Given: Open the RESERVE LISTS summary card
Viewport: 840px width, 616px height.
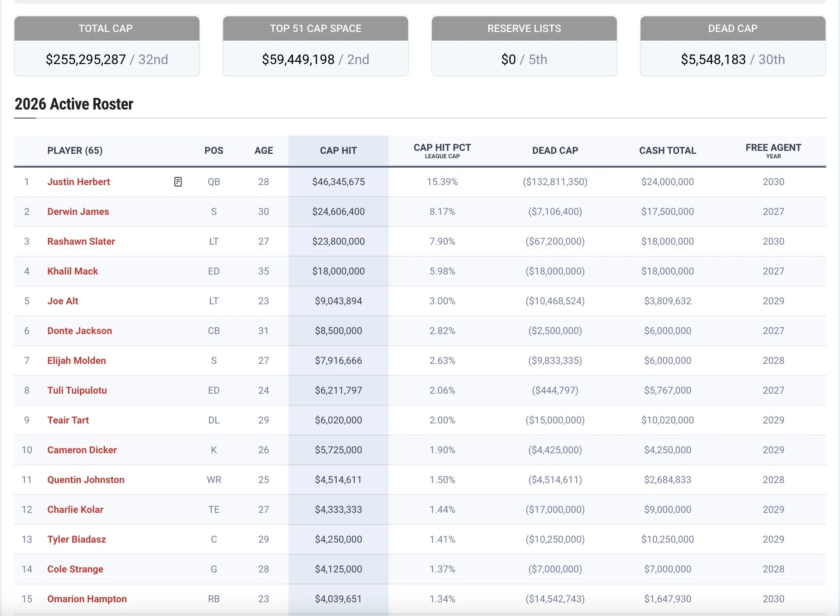Looking at the screenshot, I should tap(524, 46).
